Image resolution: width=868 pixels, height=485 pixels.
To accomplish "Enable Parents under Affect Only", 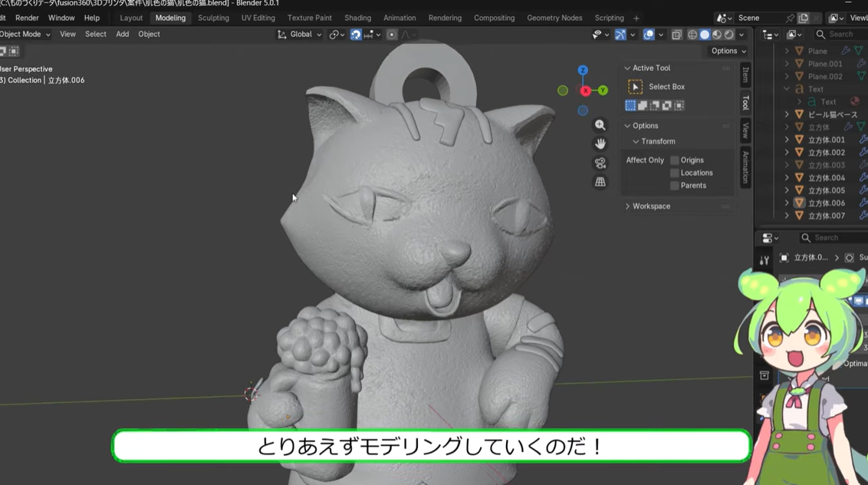I will [676, 185].
